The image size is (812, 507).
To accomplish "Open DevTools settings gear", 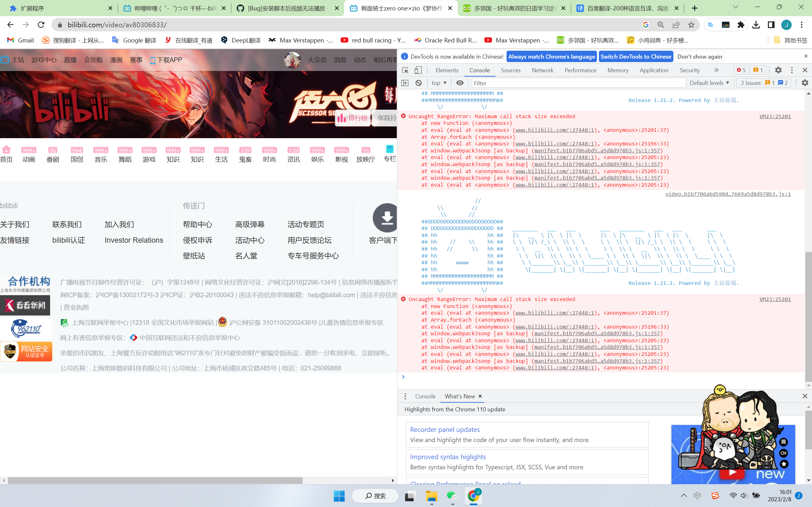I will [778, 70].
